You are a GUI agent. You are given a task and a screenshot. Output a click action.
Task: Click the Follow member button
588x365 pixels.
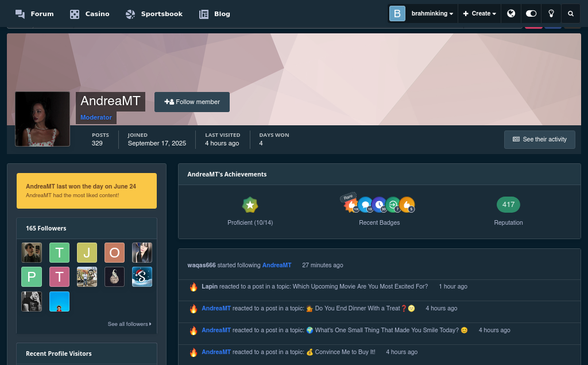point(192,102)
